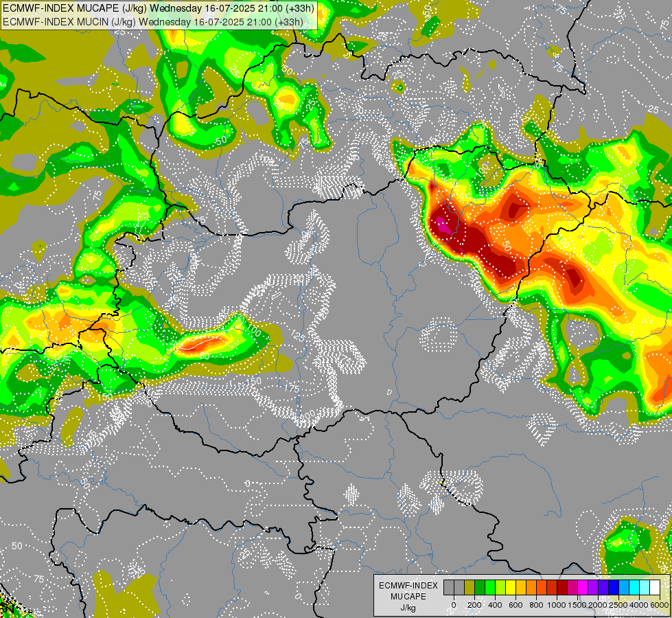The width and height of the screenshot is (672, 618).
Task: Select the orange legend swatch
Action: (531, 587)
